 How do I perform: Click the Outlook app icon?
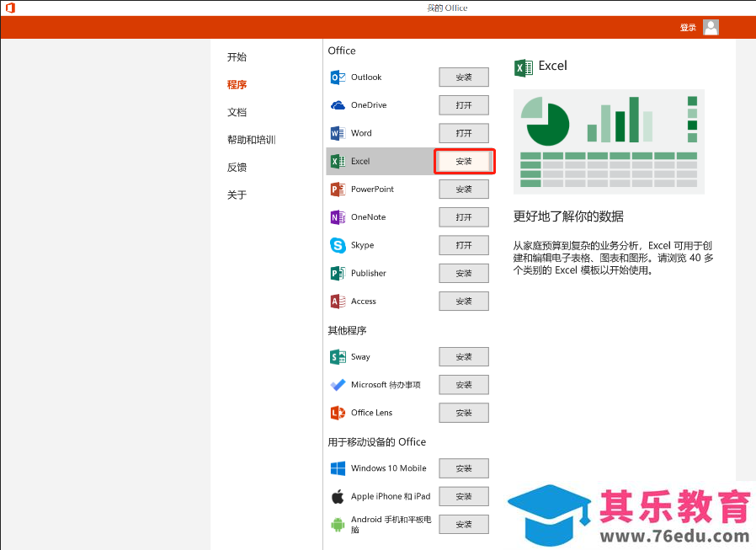(x=338, y=77)
